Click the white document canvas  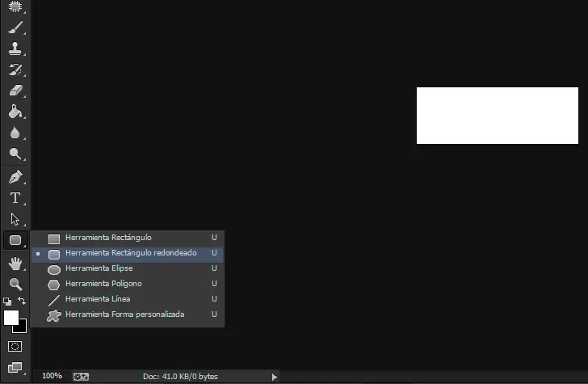pyautogui.click(x=498, y=116)
